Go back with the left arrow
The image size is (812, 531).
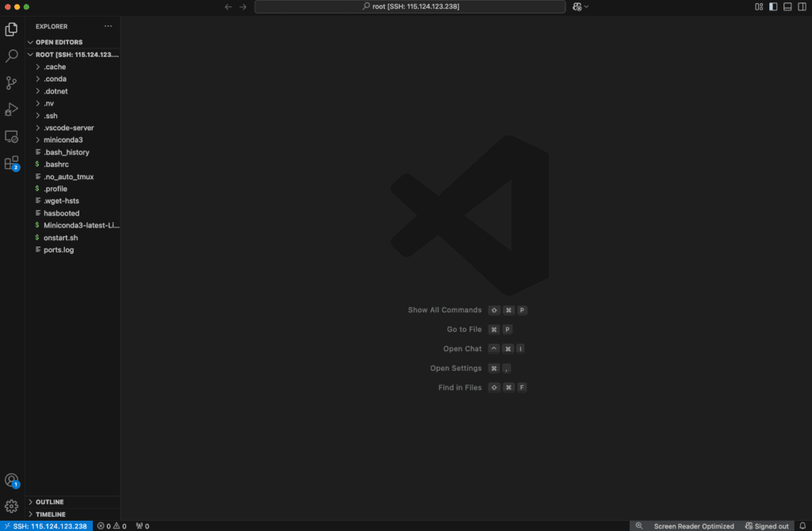[x=228, y=6]
